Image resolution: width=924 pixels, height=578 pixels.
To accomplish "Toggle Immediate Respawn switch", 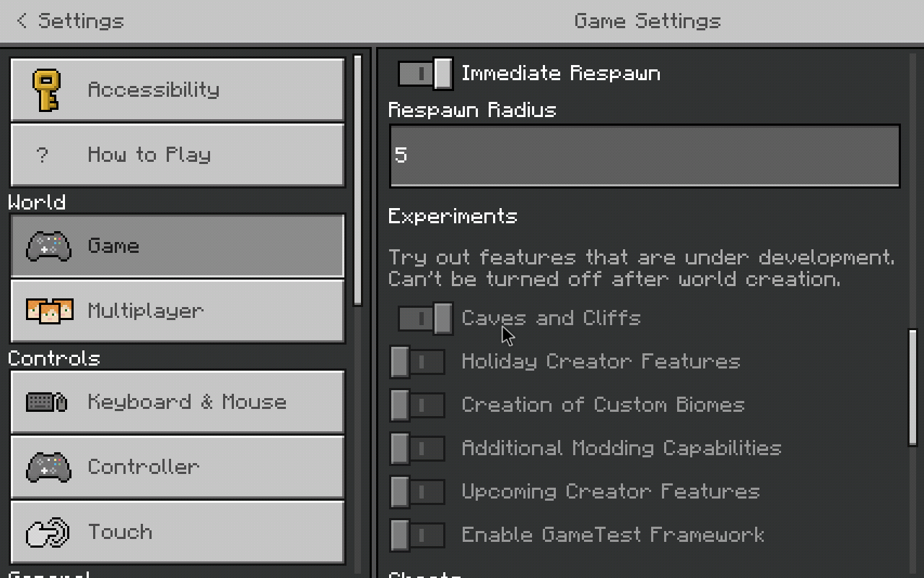I will (425, 74).
